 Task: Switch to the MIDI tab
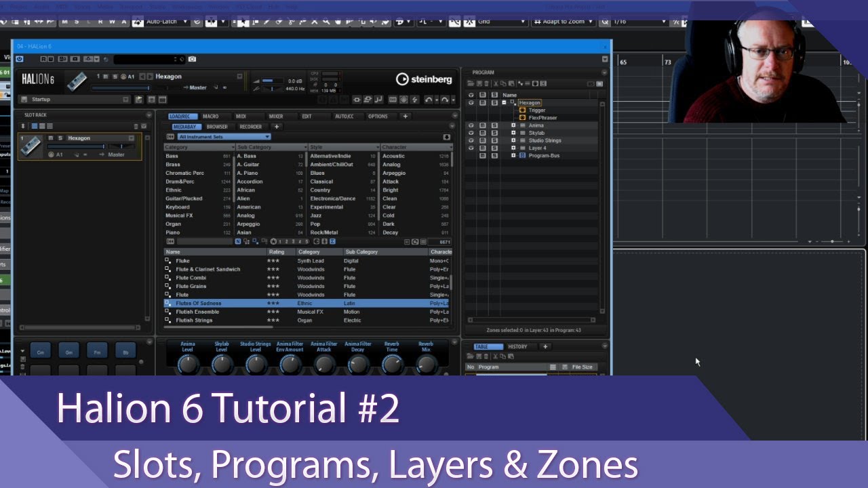tap(241, 117)
